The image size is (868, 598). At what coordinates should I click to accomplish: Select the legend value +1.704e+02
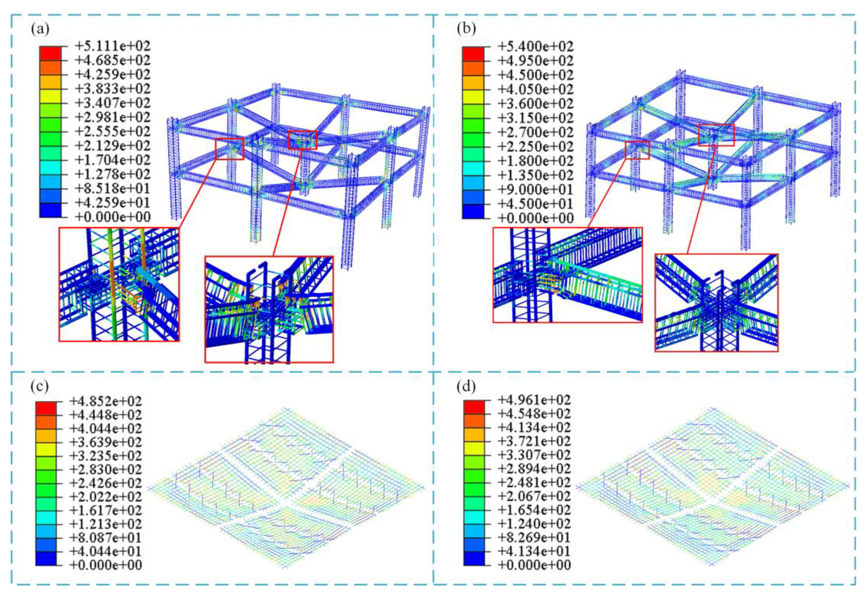tap(112, 160)
